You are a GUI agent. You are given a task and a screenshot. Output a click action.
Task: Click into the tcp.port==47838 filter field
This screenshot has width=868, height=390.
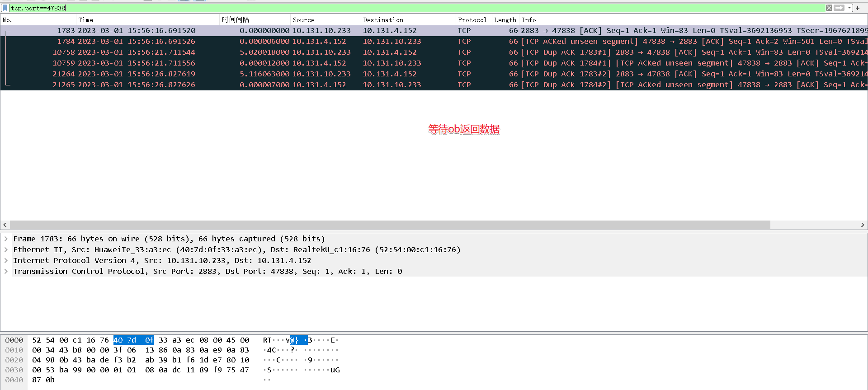tap(407, 8)
